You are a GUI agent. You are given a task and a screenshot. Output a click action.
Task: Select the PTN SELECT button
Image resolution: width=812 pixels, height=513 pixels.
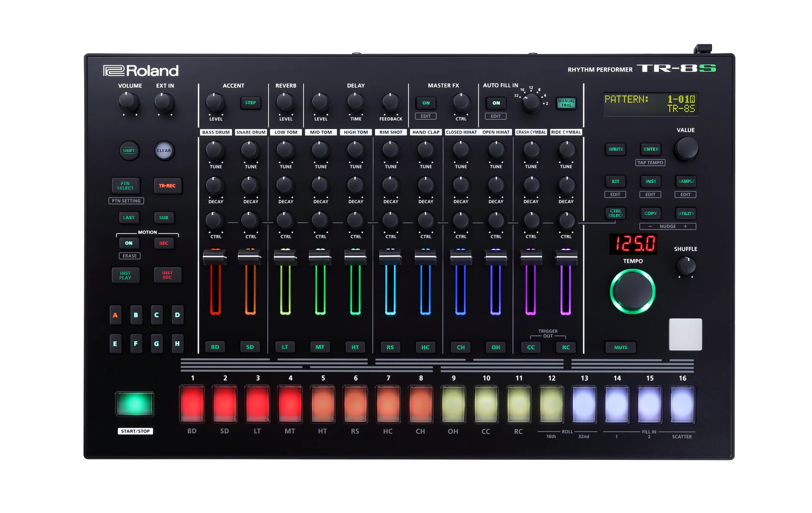[125, 185]
